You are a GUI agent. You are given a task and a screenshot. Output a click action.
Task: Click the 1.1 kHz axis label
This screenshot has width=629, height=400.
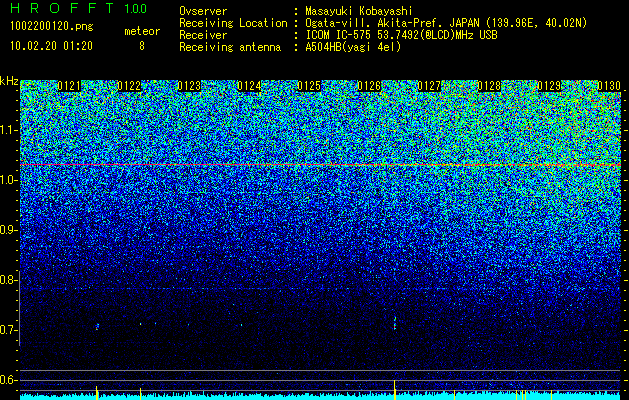8,130
